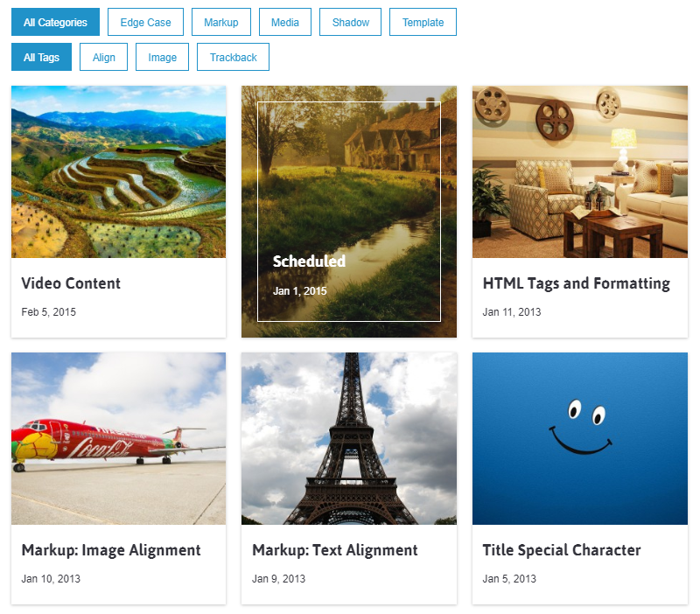Open the Coca-Cola airplane thumbnail

coord(119,439)
